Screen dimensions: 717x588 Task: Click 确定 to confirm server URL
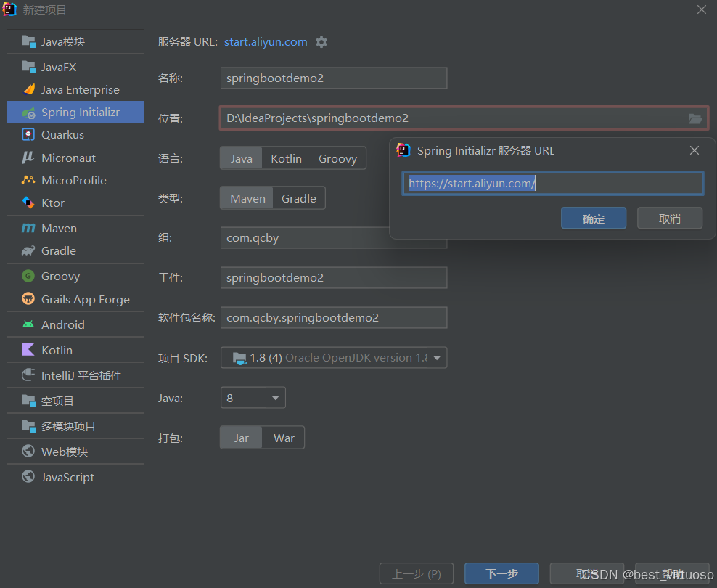click(593, 218)
